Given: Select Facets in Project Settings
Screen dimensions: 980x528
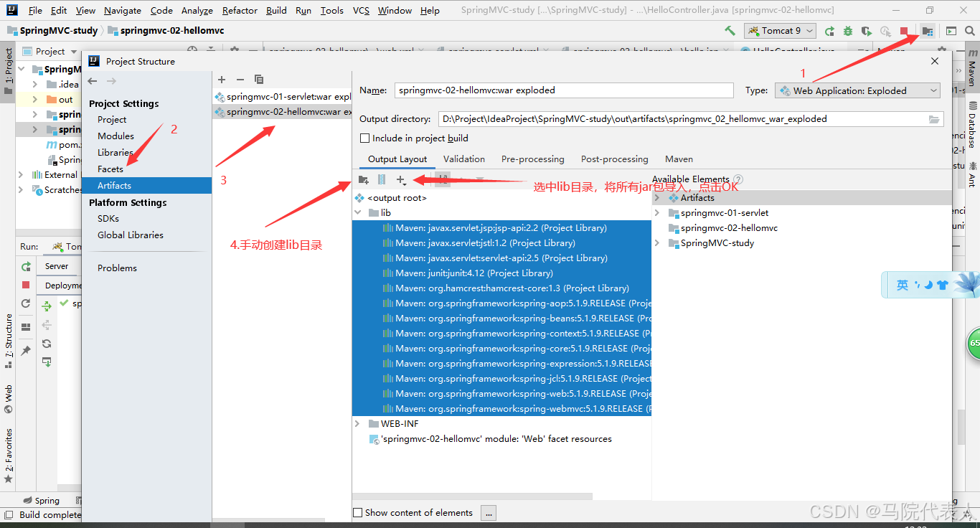Looking at the screenshot, I should coord(110,169).
